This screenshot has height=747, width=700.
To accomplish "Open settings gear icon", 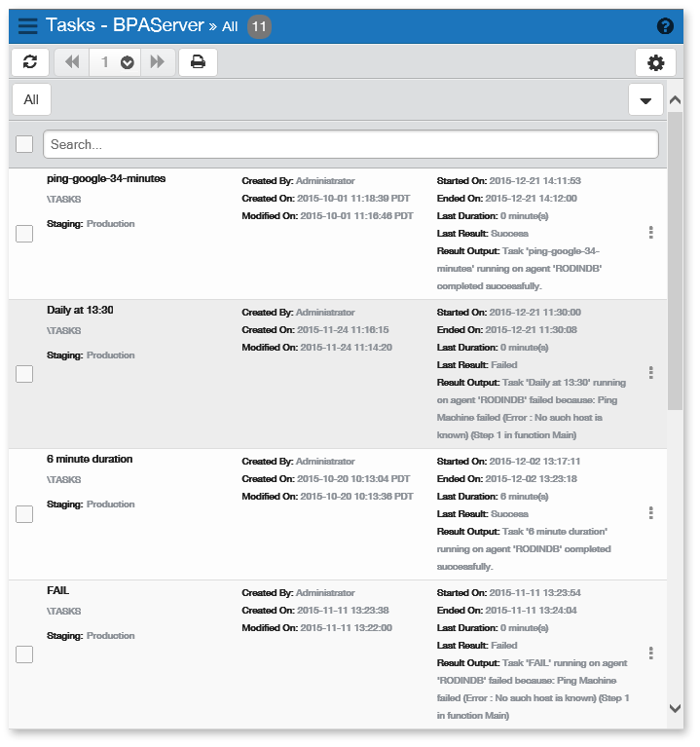I will (655, 62).
